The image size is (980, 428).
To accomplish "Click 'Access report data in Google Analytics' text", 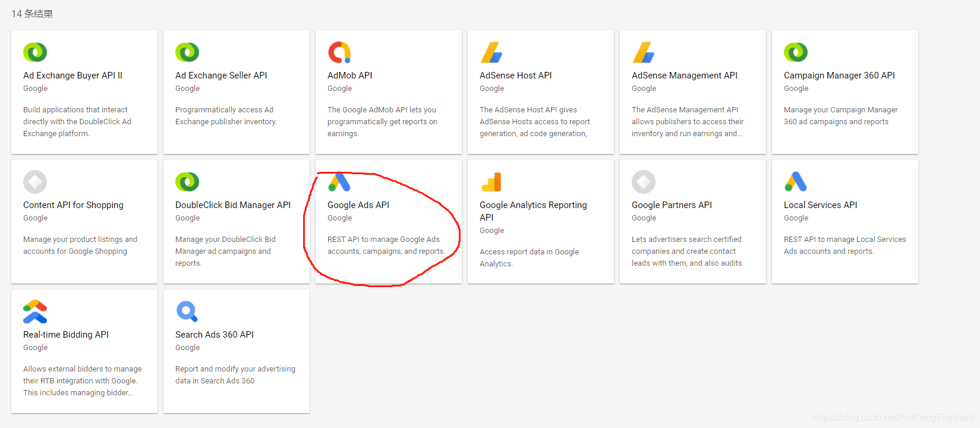I will tap(529, 258).
